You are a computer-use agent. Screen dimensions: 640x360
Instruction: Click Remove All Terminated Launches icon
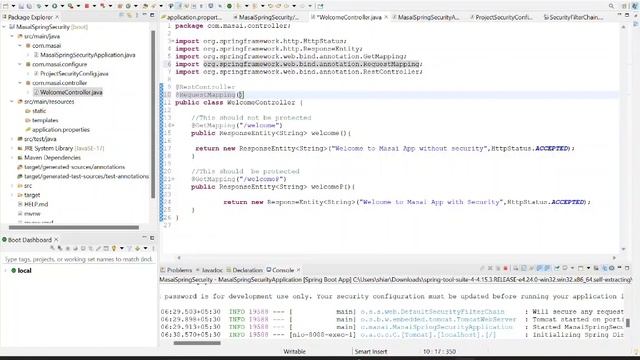498,268
